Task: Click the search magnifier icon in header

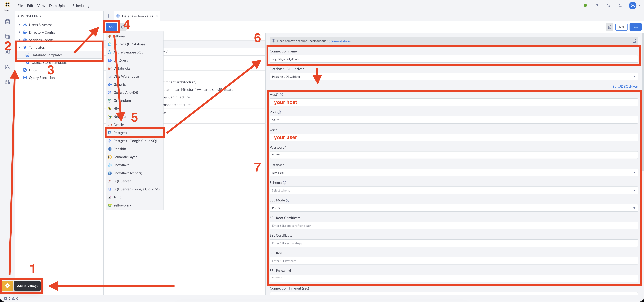Action: [609, 6]
